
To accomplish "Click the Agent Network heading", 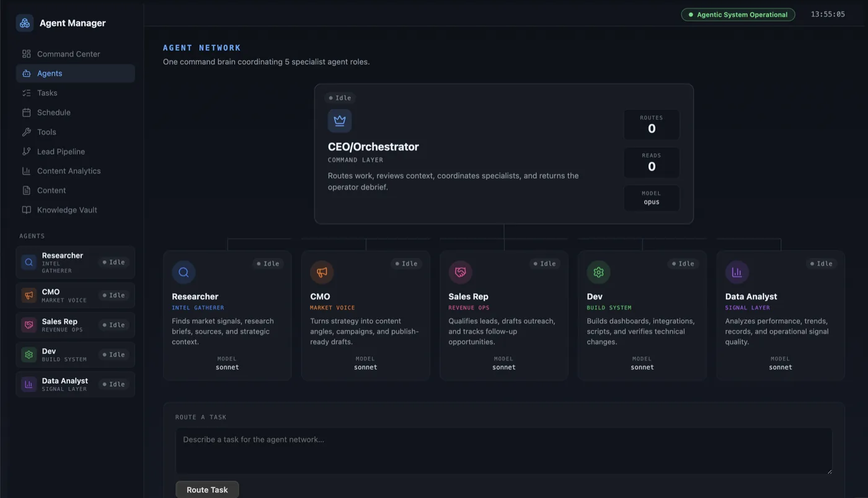I will pos(201,48).
